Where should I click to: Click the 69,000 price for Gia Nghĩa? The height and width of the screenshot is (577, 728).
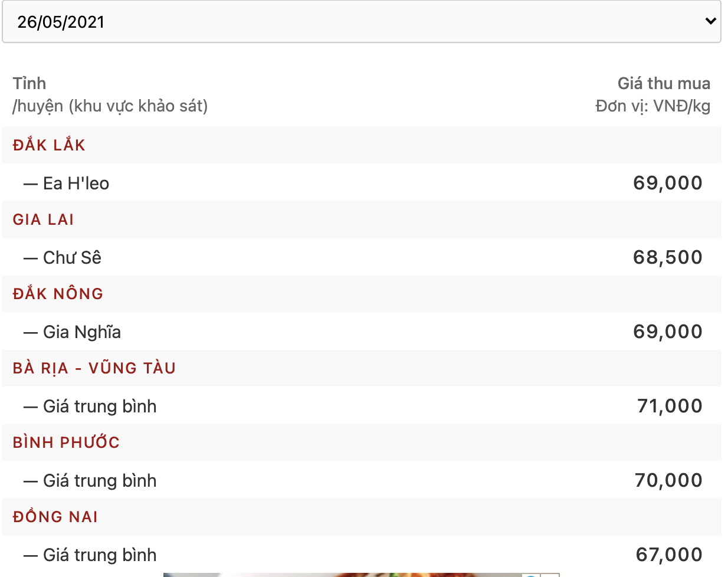pos(668,332)
